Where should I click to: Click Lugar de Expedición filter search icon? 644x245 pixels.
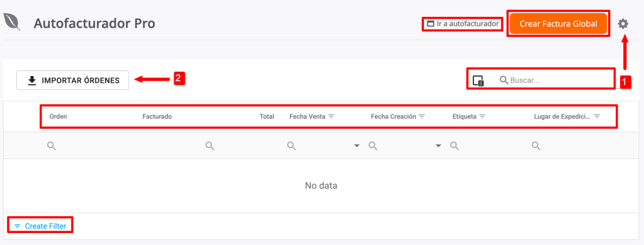pyautogui.click(x=536, y=146)
